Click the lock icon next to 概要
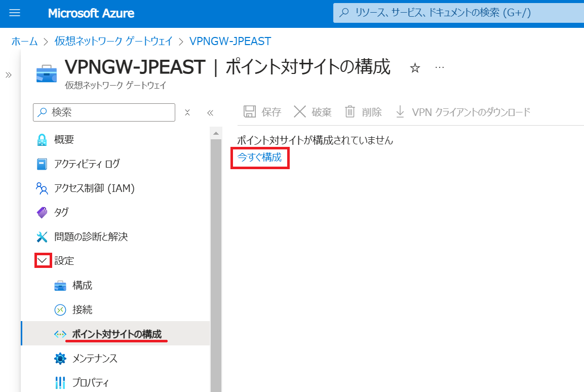584x392 pixels. tap(42, 140)
